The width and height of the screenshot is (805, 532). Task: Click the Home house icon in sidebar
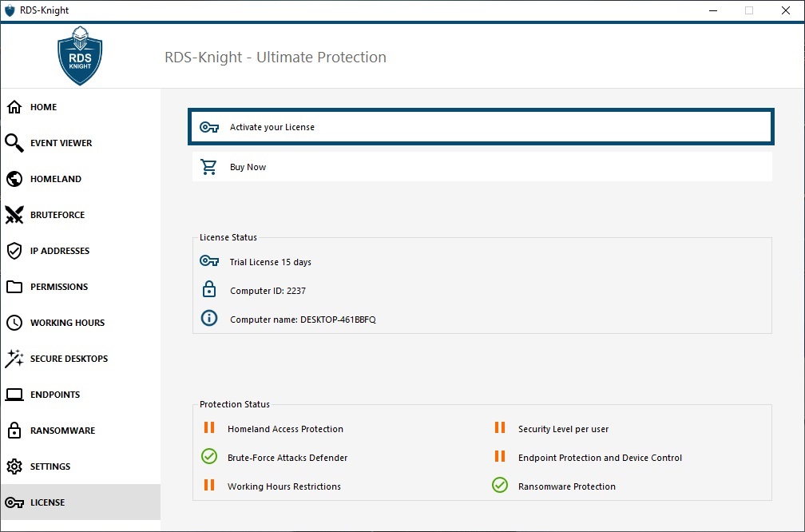14,107
